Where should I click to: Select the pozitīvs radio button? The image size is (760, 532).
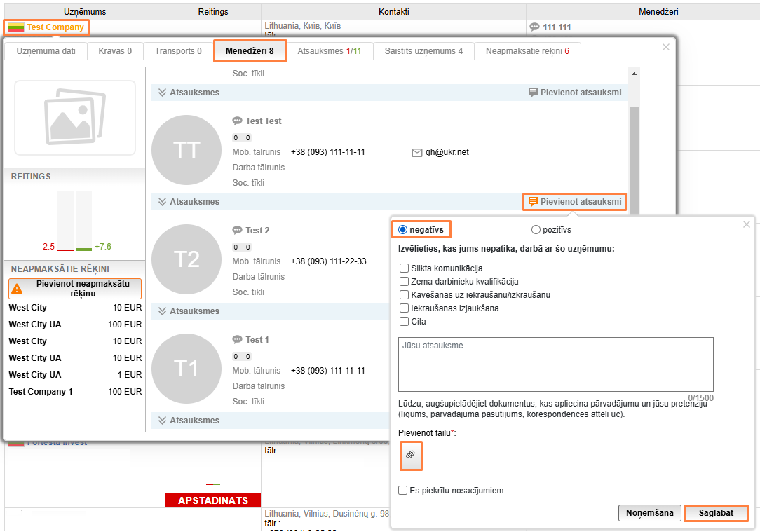[x=536, y=229]
